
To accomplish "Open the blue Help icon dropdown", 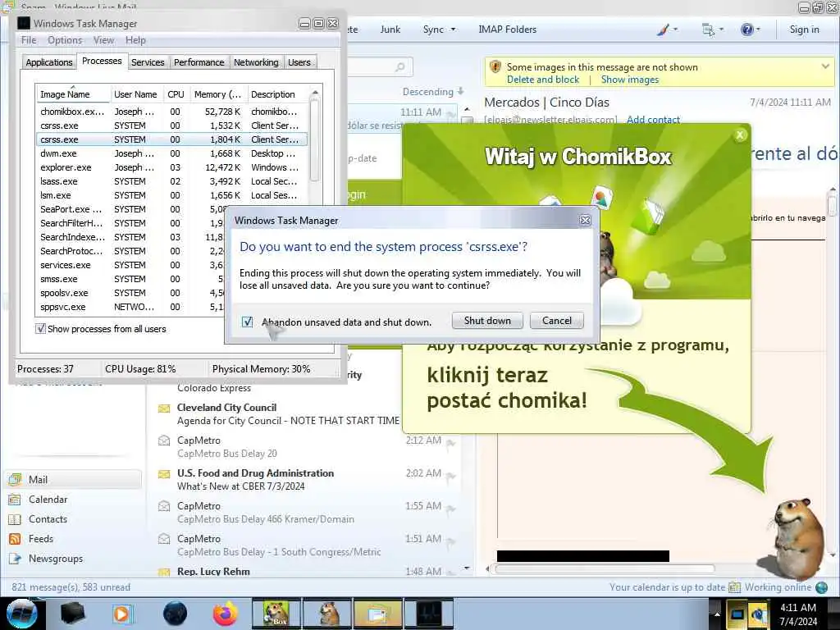I will 750,30.
